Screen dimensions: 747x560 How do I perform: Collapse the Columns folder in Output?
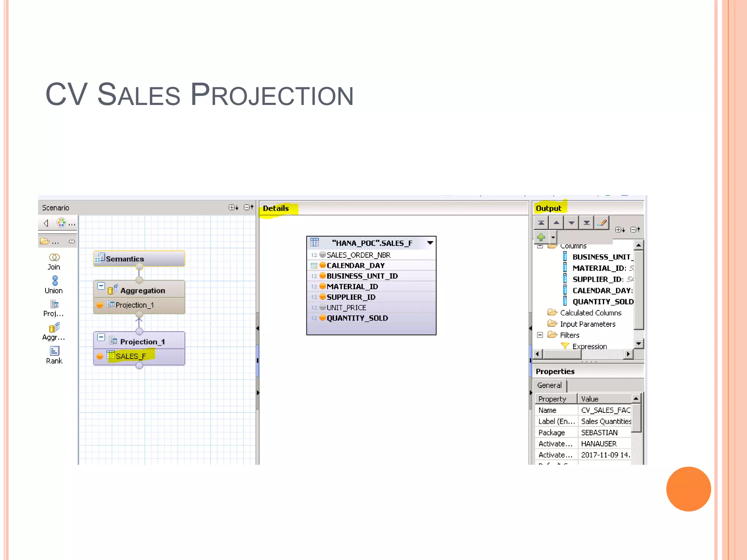tap(540, 246)
